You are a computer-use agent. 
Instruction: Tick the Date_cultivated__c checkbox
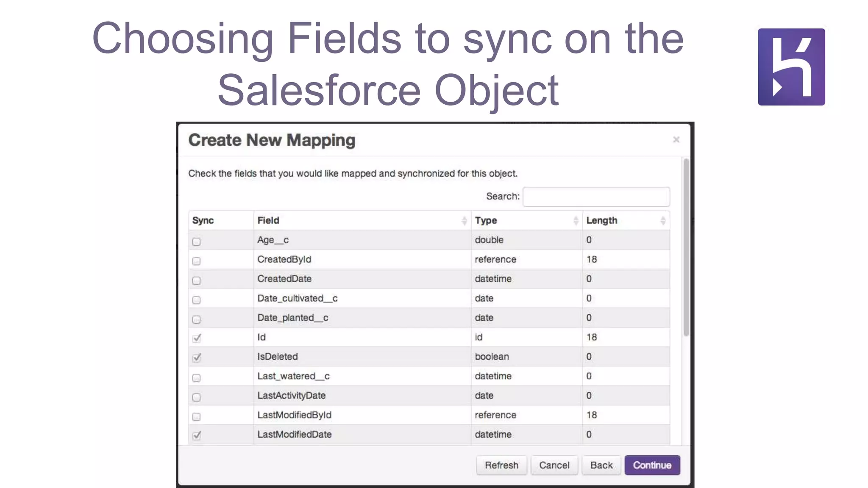click(x=196, y=300)
